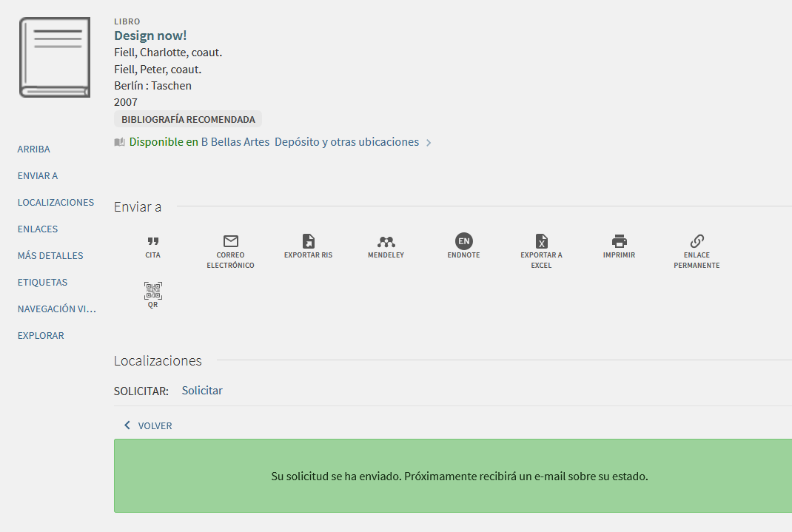Click Exportar a Excel icon
792x532 pixels.
pyautogui.click(x=541, y=242)
